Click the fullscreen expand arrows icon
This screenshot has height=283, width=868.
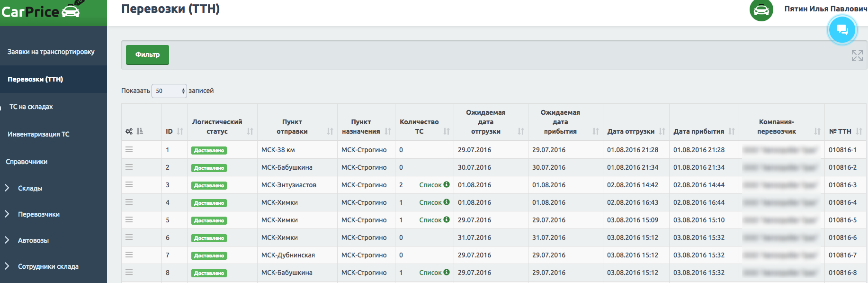[857, 55]
